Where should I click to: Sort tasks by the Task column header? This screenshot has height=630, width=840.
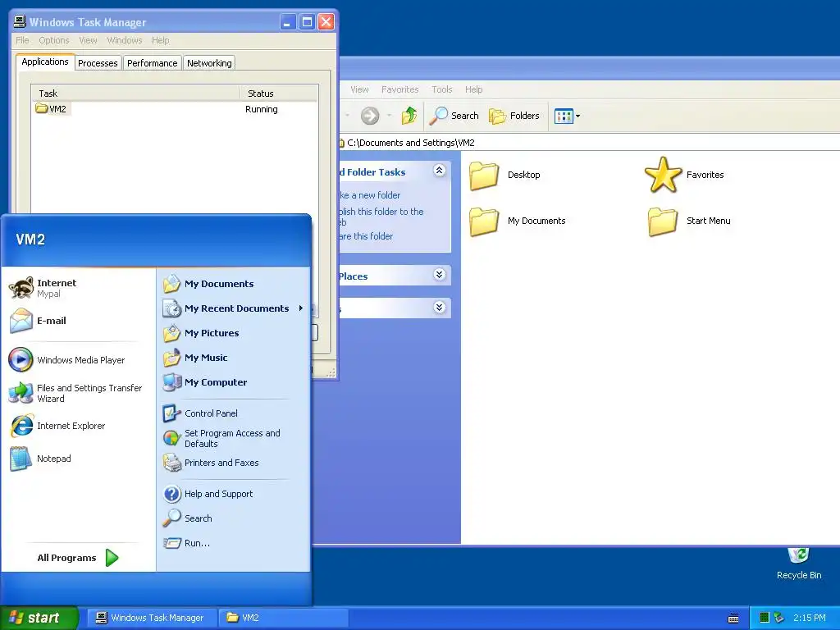pos(135,94)
